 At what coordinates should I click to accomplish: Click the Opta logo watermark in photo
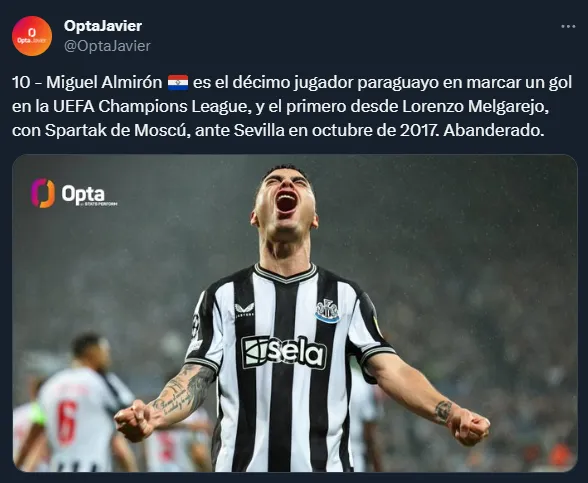pyautogui.click(x=74, y=193)
